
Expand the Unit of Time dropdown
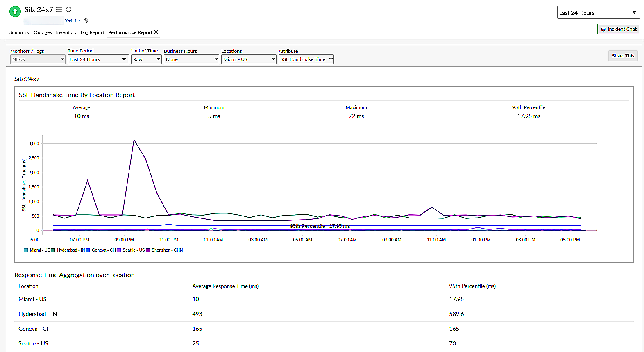pos(146,59)
